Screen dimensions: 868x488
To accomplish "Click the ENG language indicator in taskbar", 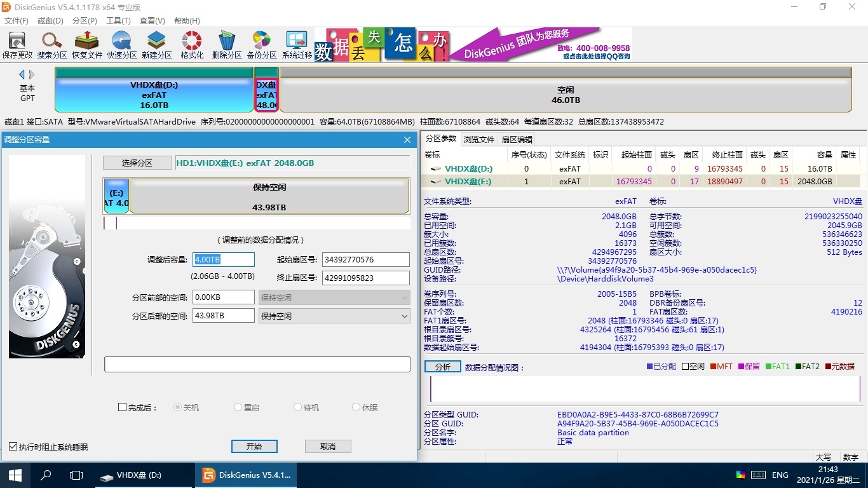I will (x=780, y=475).
